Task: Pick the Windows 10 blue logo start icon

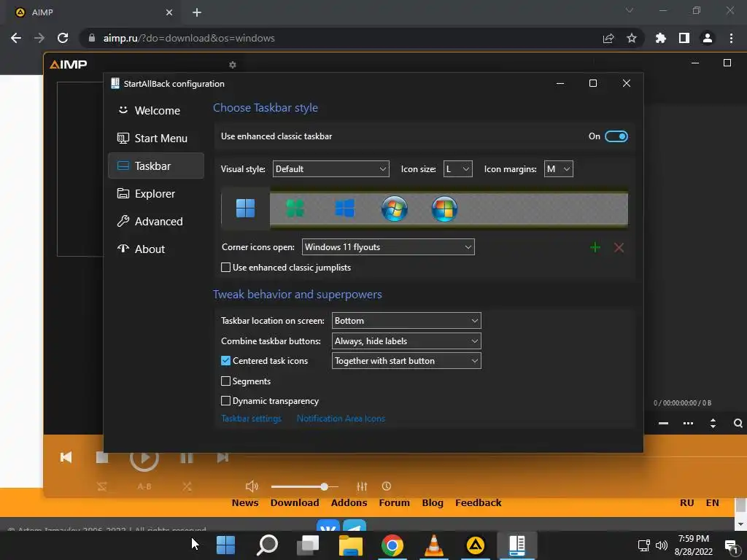Action: coord(344,208)
